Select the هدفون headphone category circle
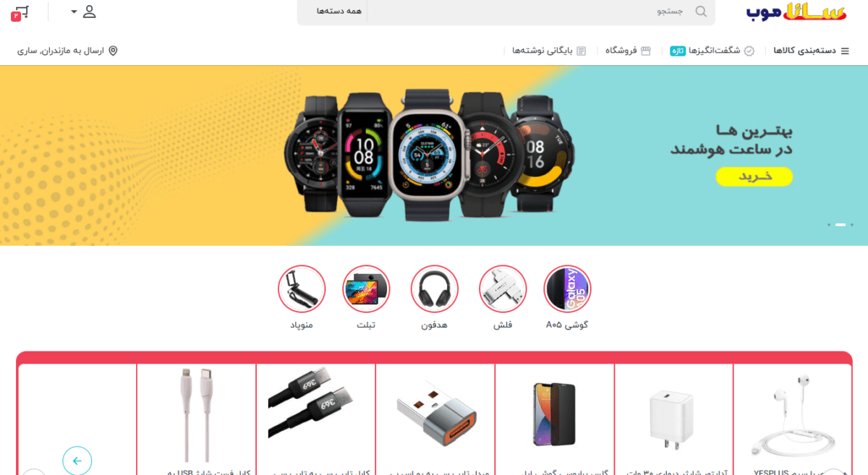 coord(435,289)
